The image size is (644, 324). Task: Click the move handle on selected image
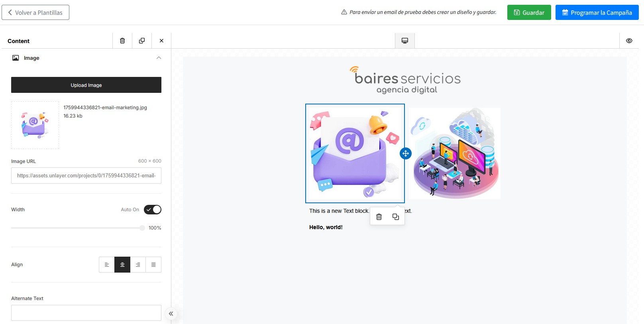click(x=405, y=153)
